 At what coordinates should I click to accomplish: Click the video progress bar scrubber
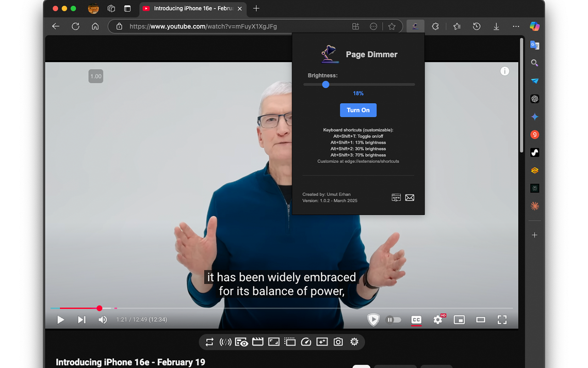tap(99, 308)
